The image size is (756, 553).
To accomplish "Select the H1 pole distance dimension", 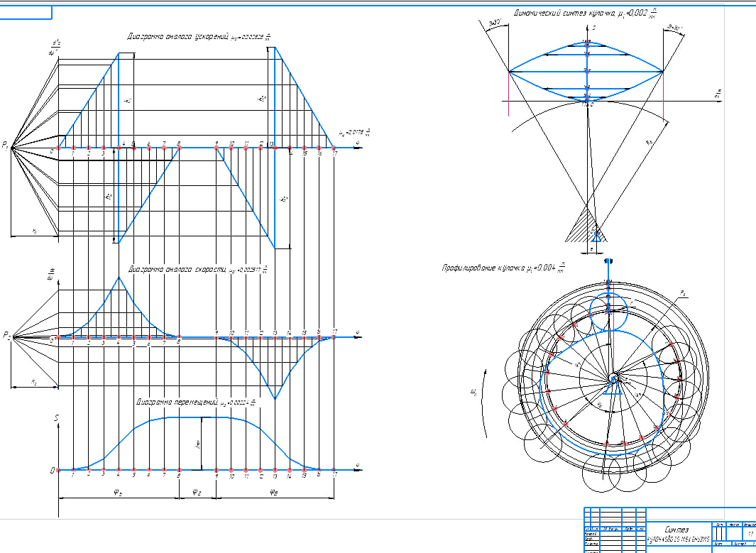I will [x=34, y=232].
